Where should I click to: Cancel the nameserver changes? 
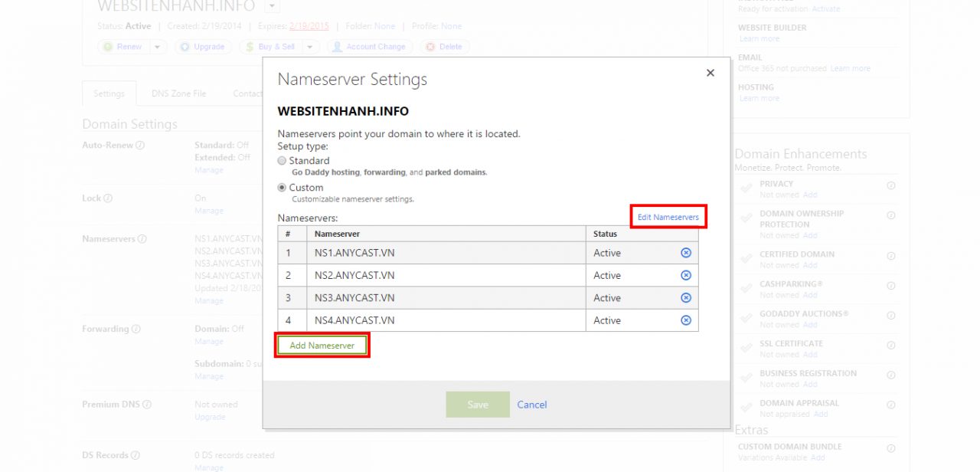point(532,405)
